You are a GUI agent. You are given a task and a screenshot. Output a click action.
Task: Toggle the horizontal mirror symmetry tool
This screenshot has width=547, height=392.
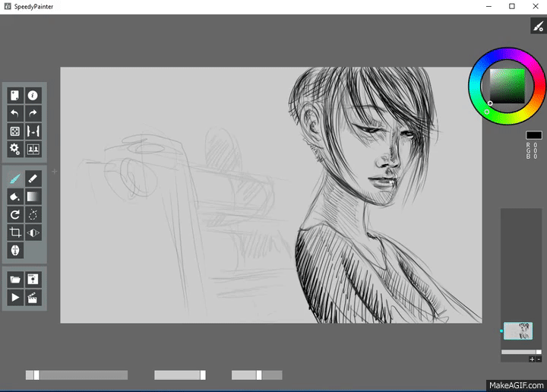pyautogui.click(x=33, y=232)
